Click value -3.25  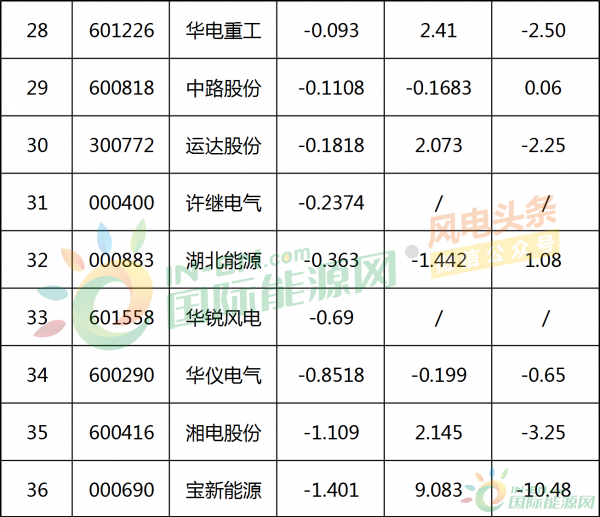click(543, 432)
